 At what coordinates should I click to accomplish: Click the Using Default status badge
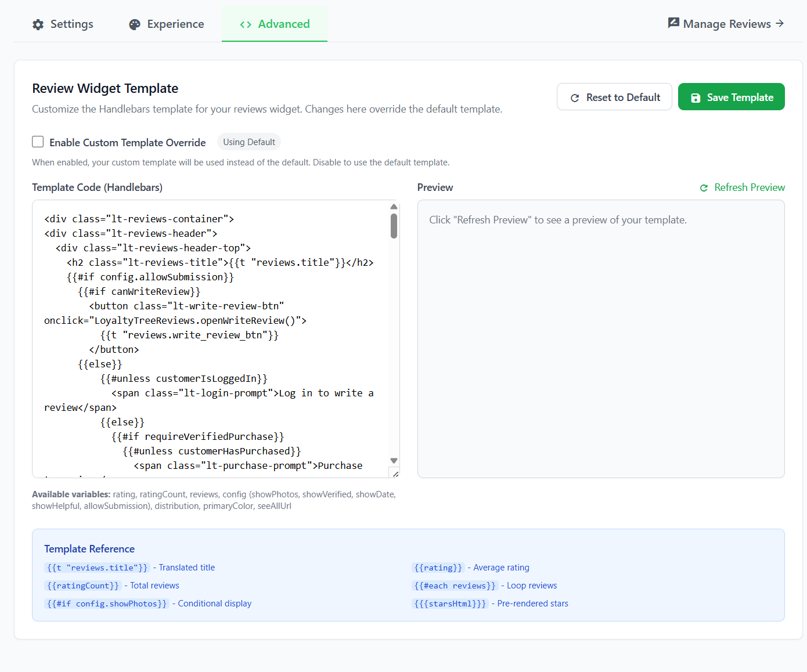[x=249, y=142]
